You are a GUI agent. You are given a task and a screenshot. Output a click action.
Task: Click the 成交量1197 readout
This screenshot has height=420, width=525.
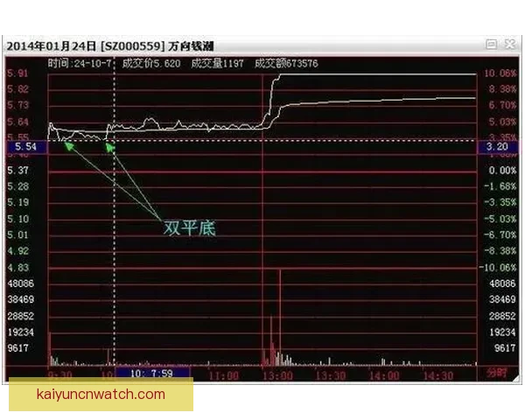coord(217,63)
